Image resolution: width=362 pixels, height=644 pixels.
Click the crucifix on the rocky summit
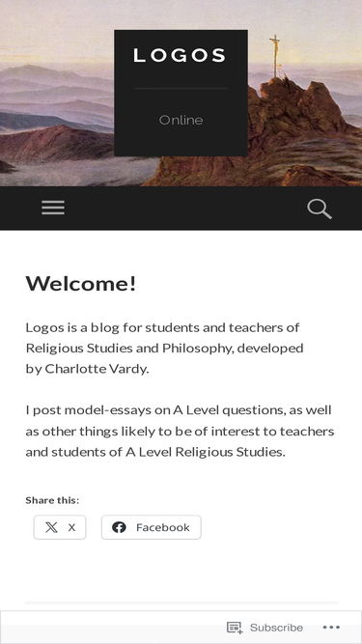[276, 55]
